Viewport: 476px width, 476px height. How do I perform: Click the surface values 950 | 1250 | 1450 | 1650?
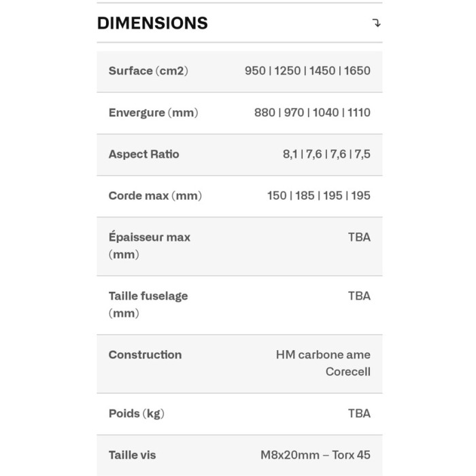[307, 71]
